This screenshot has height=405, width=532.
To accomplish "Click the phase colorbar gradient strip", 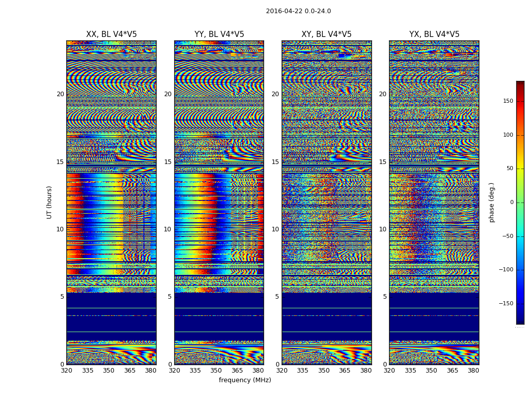I will 520,202.
